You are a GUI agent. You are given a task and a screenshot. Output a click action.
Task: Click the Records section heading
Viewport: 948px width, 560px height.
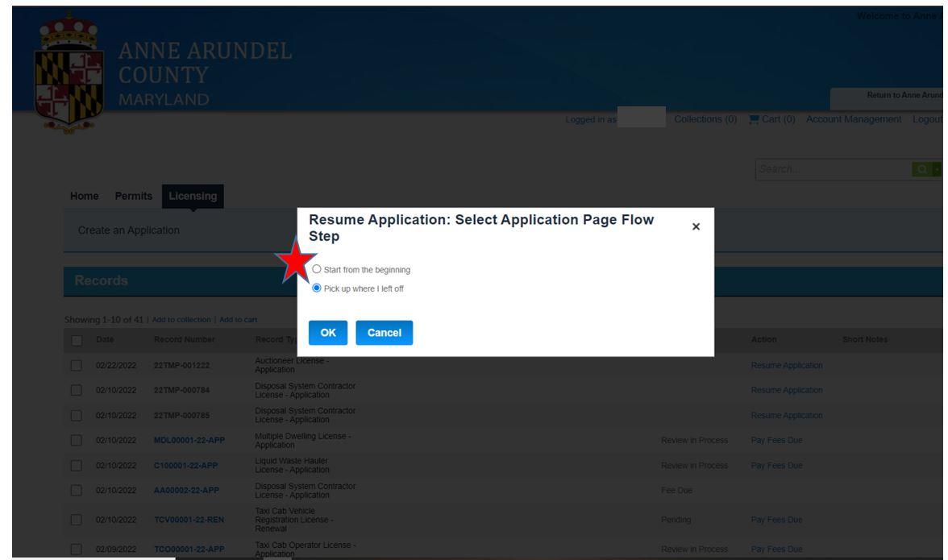click(x=101, y=280)
